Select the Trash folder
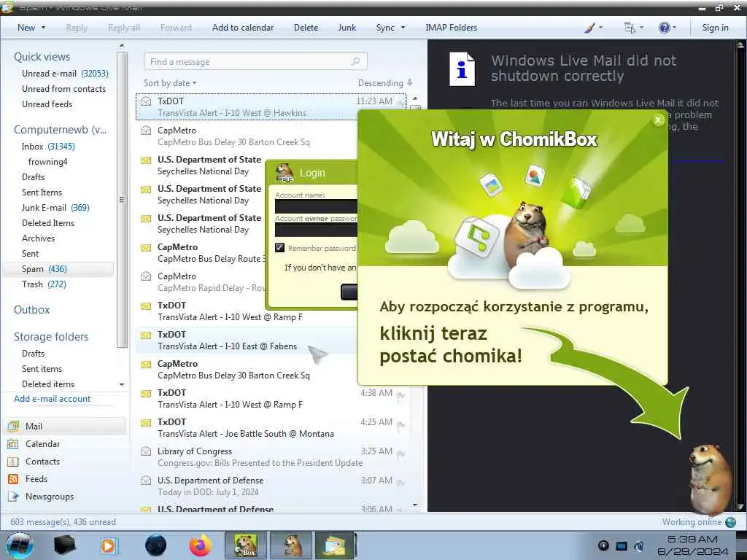 [x=44, y=284]
